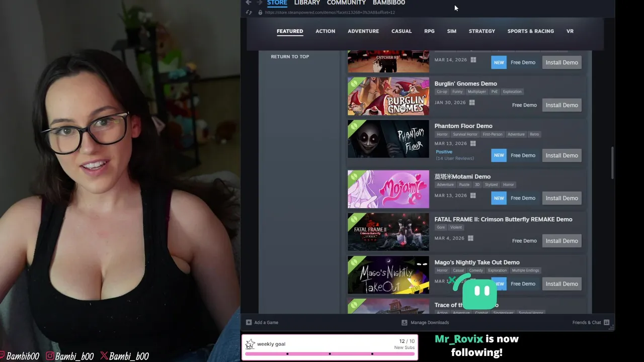Open FATAL FRAME II Crimson Butterfly title
644x362 pixels.
coord(503,219)
